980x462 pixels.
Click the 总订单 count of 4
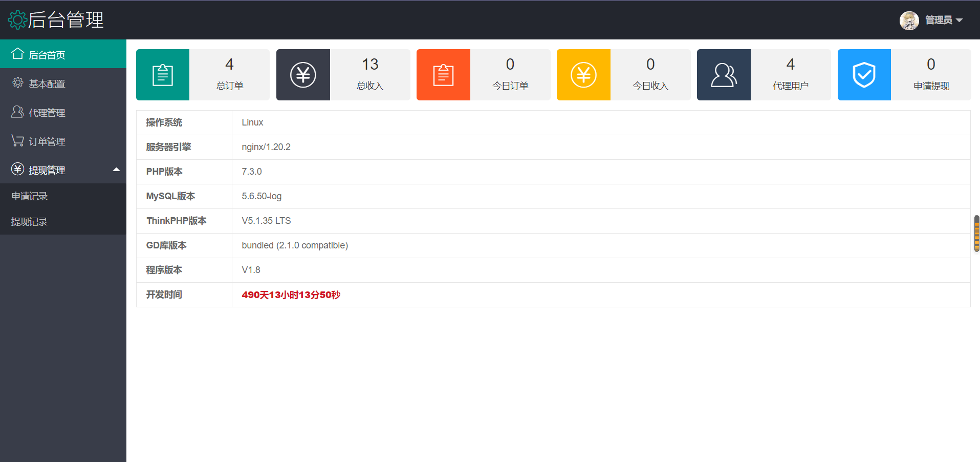point(229,65)
